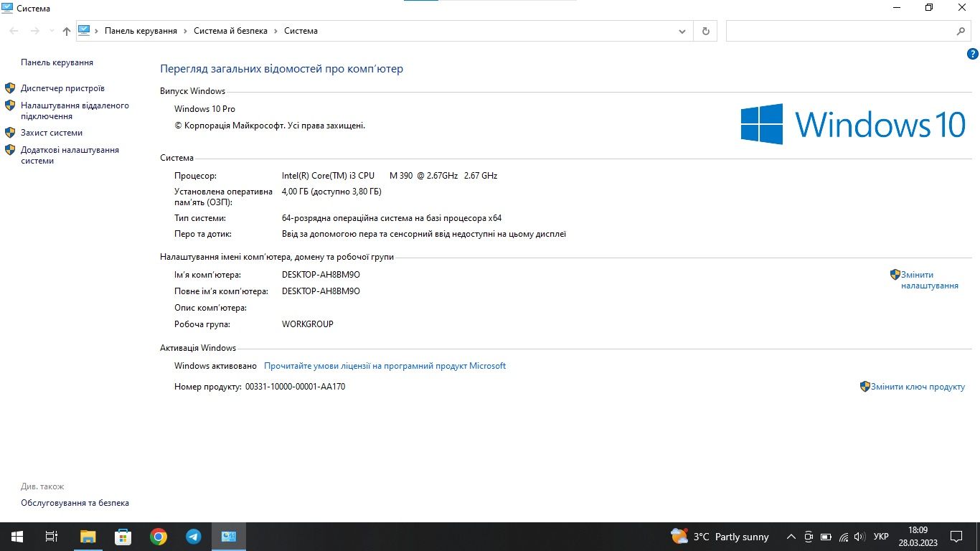Go back with the Back arrow
This screenshot has height=551, width=980.
pyautogui.click(x=14, y=31)
